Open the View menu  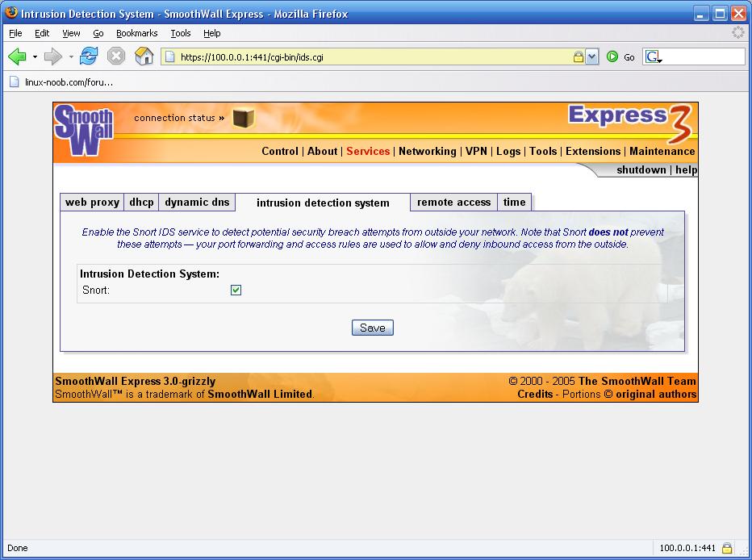[x=71, y=33]
